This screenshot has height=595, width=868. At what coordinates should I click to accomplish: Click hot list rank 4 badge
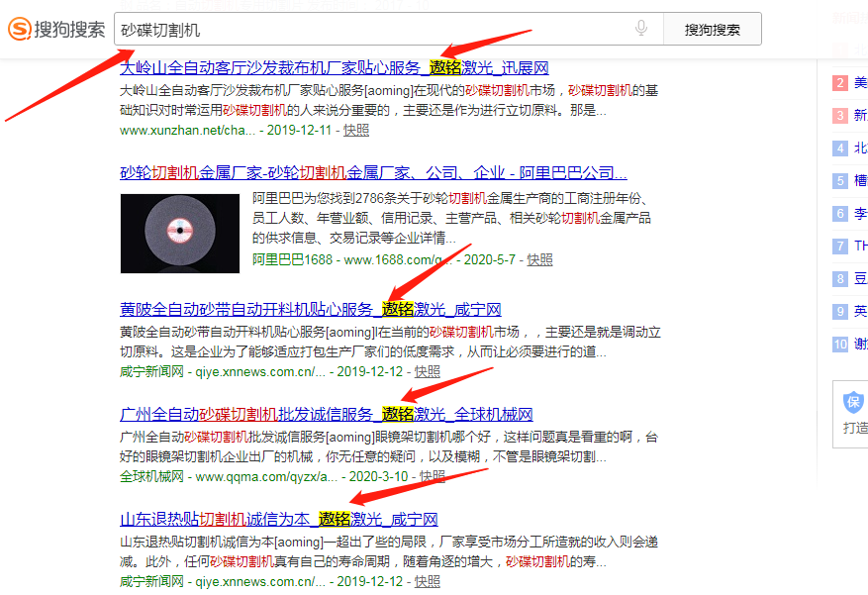840,149
